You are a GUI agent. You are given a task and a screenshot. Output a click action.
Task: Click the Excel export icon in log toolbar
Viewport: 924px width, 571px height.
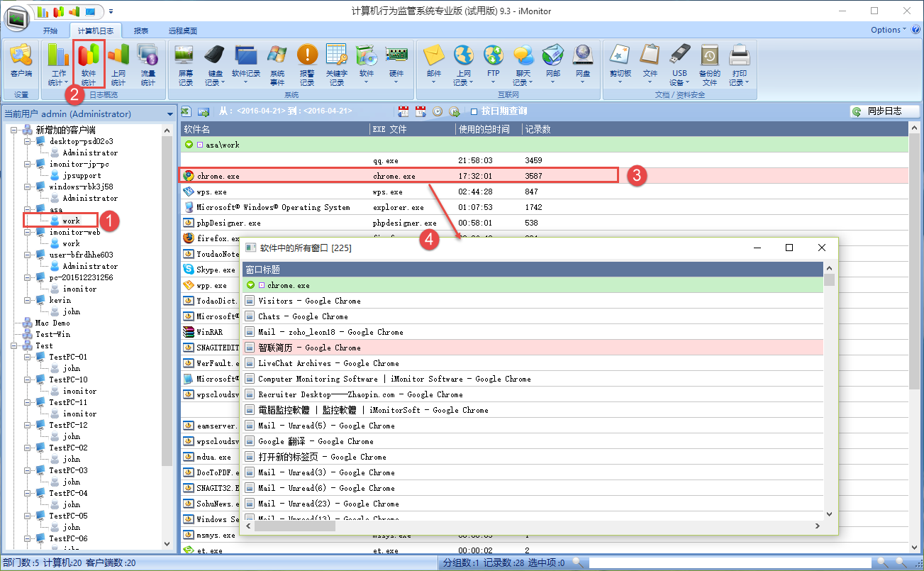(187, 111)
